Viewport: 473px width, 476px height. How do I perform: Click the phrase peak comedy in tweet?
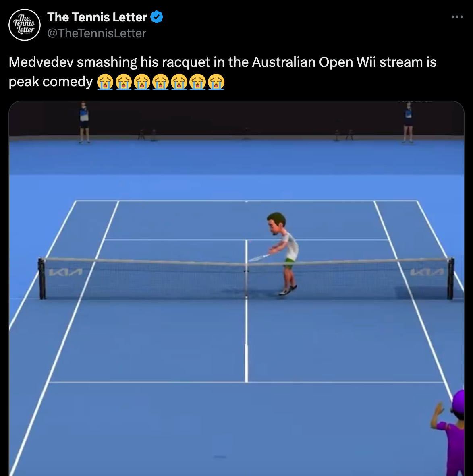tap(51, 82)
